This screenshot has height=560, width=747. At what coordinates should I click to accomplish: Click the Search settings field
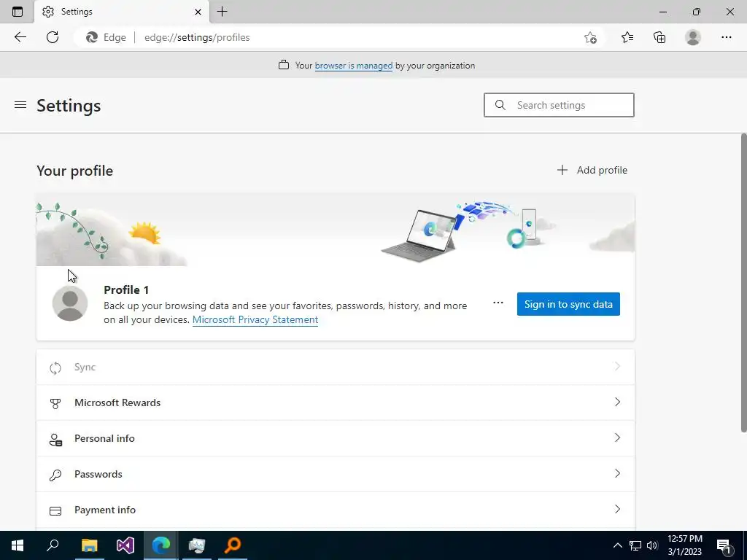coord(559,105)
